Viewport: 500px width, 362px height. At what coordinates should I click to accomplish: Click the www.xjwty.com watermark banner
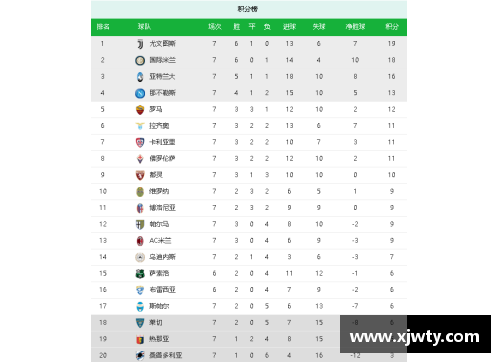pos(415,334)
